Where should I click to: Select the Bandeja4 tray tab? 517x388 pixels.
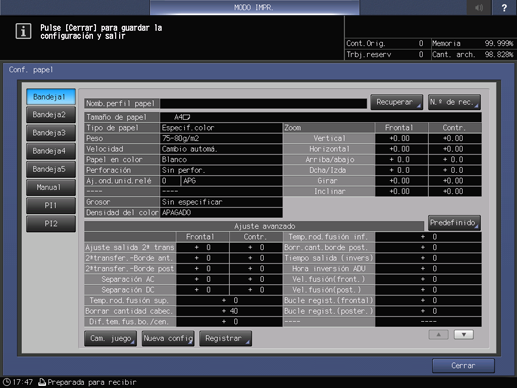pyautogui.click(x=51, y=151)
